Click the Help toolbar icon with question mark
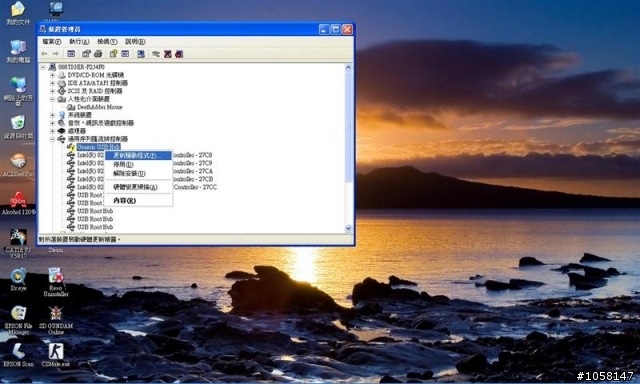The width and height of the screenshot is (640, 384). tap(113, 54)
